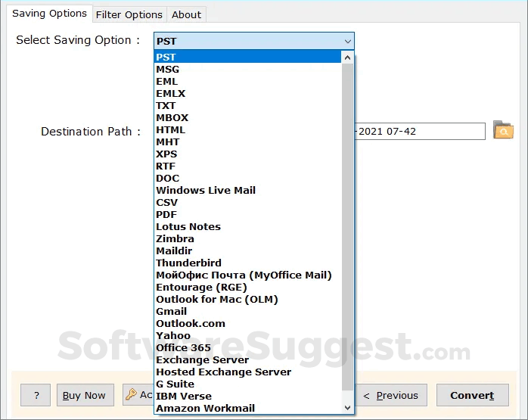The image size is (528, 420).
Task: Pick the IBM Verse option
Action: pyautogui.click(x=247, y=397)
